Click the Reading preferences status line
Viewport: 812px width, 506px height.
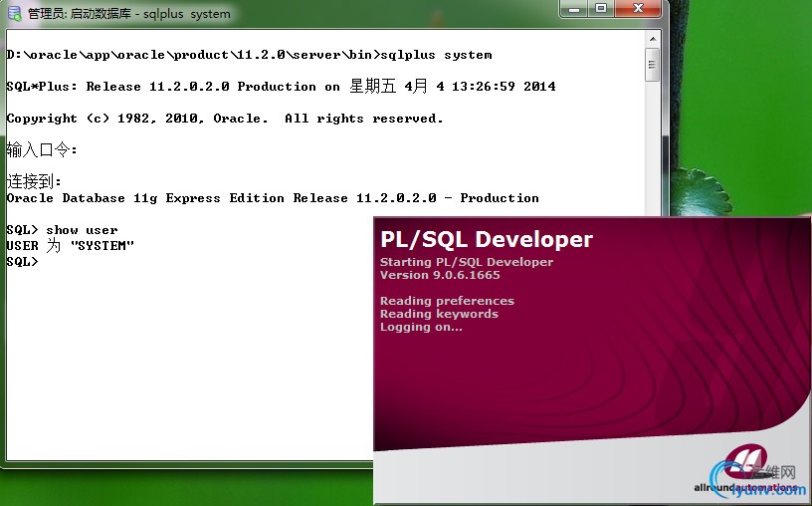pos(447,301)
